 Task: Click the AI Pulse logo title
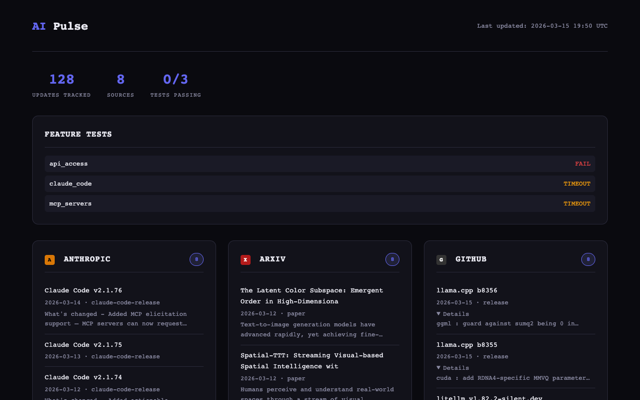(x=60, y=26)
